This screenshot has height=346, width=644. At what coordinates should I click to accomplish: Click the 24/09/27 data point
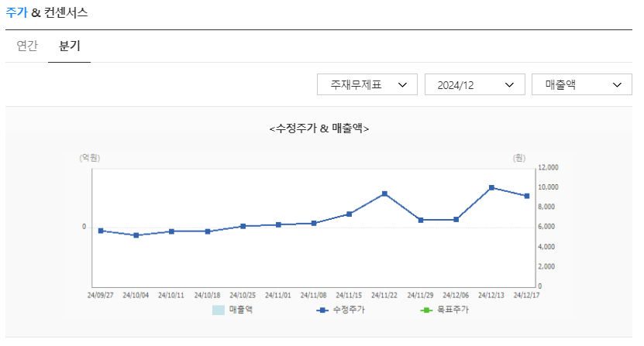[101, 231]
